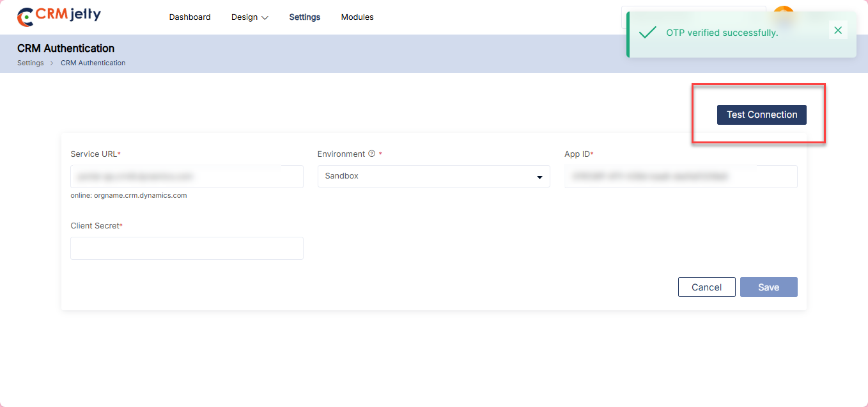
Task: Go to the Settings menu item
Action: tap(305, 17)
